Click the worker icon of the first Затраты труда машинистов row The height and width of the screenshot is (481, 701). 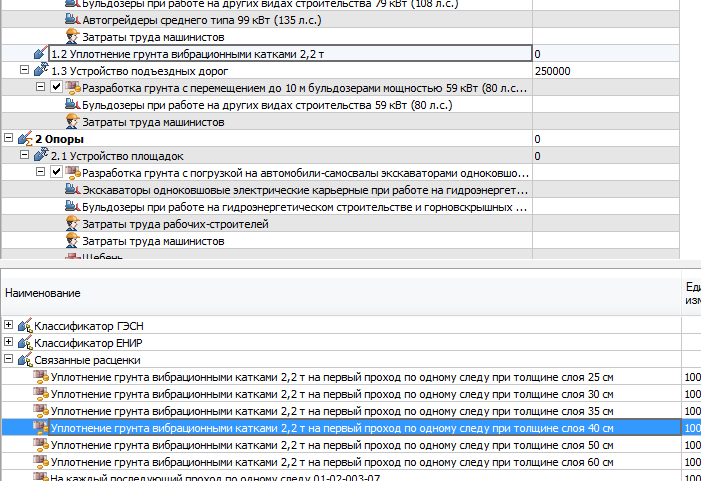tap(72, 36)
